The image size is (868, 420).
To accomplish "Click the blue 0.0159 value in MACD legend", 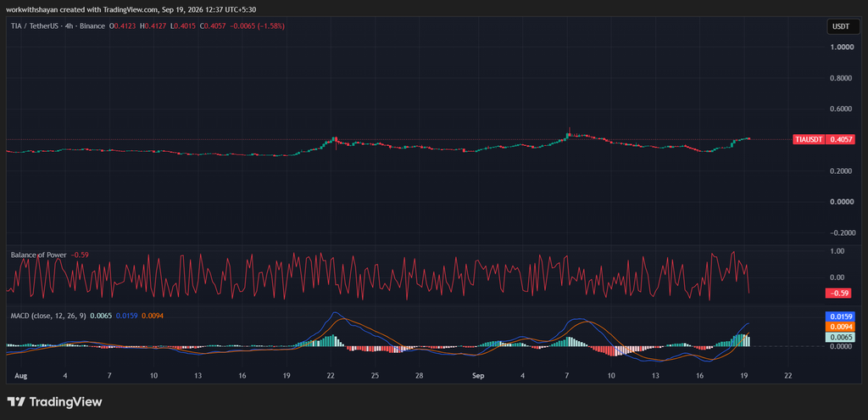I will 127,316.
